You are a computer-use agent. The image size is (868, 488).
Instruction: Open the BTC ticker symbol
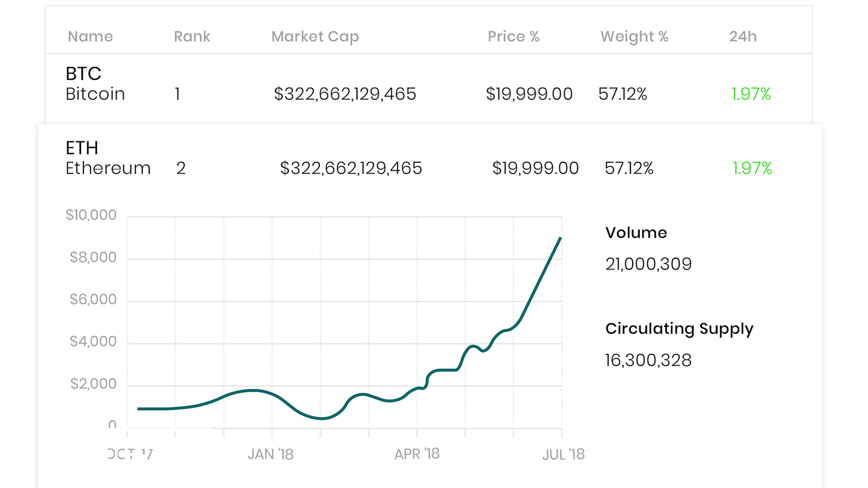83,73
